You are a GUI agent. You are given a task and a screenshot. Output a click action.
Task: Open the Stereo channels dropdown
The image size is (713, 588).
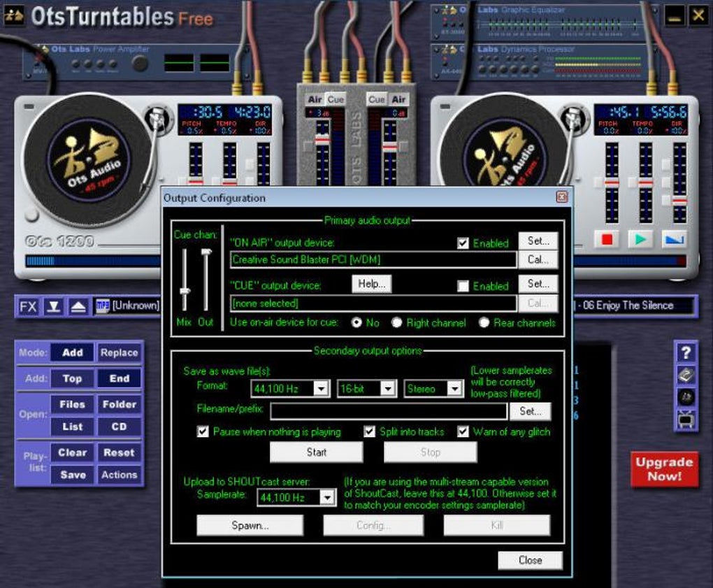point(454,388)
